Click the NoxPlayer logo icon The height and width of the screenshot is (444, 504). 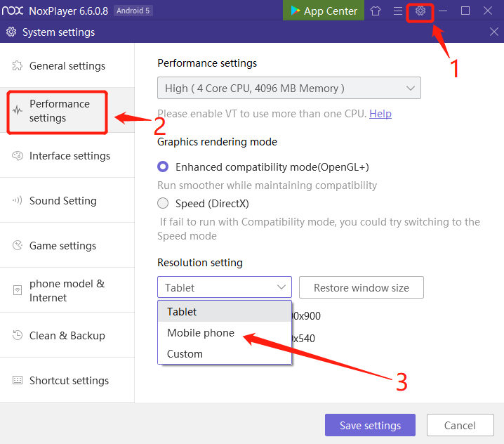coord(14,11)
